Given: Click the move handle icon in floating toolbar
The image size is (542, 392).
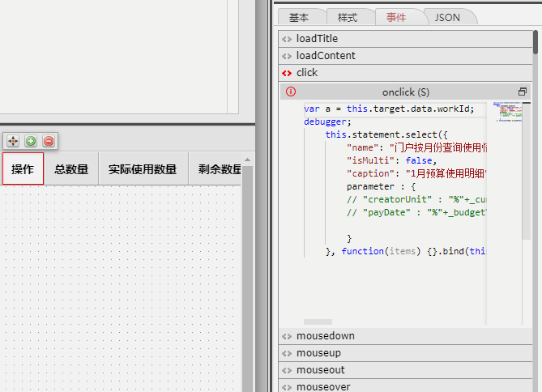Looking at the screenshot, I should tap(13, 141).
